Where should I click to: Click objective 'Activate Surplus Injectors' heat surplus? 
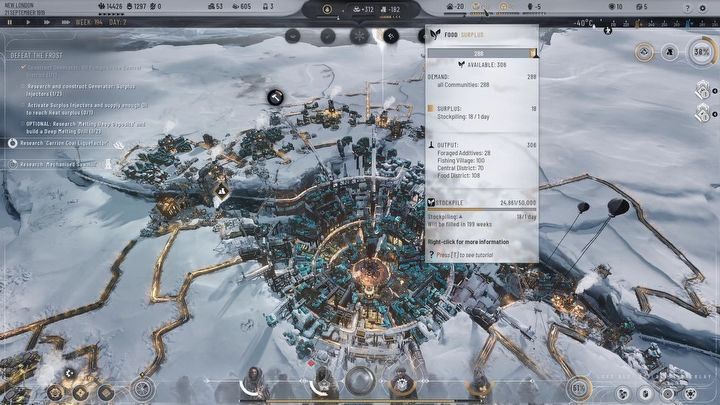[86, 109]
